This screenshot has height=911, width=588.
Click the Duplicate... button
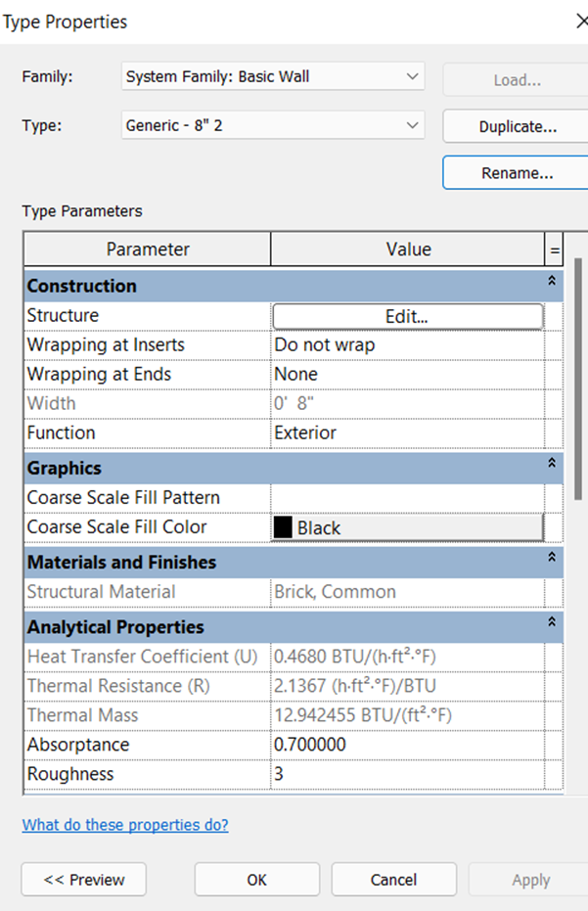(518, 126)
